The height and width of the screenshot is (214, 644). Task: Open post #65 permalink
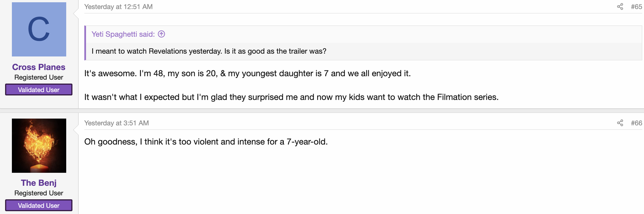[x=636, y=7]
